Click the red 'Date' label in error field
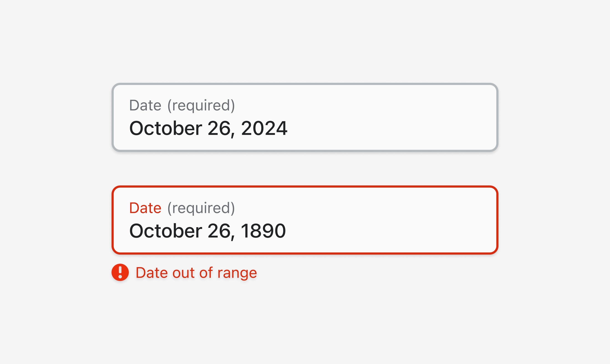 (x=145, y=208)
